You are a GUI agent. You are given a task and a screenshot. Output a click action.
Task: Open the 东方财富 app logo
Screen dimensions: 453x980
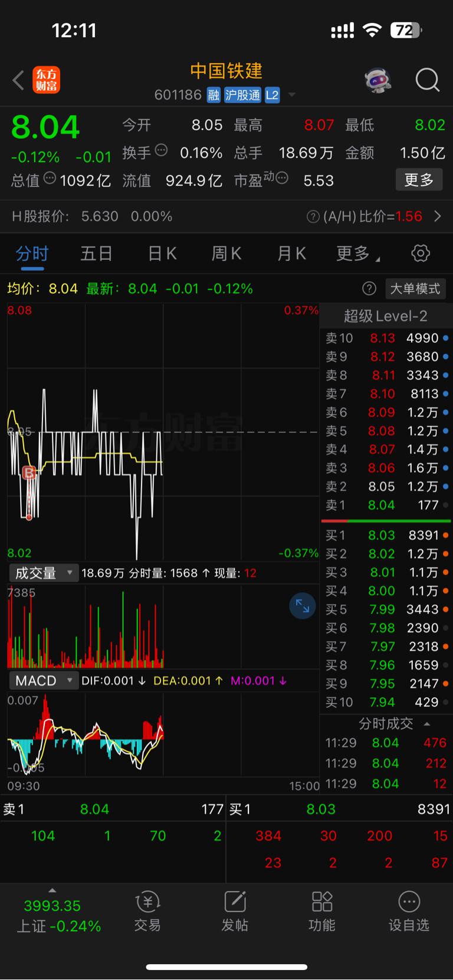tap(46, 80)
